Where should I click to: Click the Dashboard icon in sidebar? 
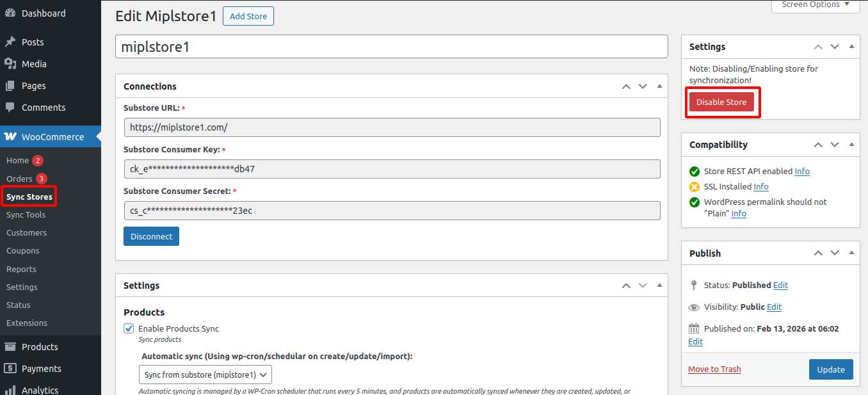click(x=10, y=13)
